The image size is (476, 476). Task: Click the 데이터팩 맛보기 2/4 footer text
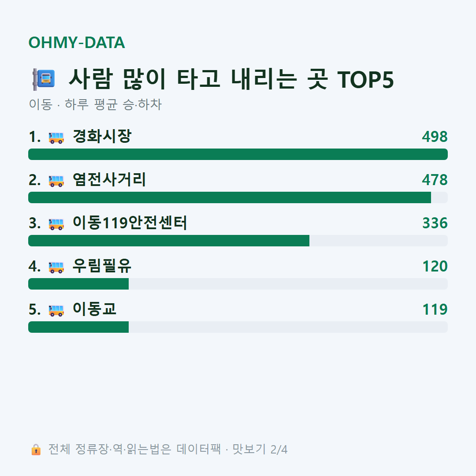click(232, 449)
